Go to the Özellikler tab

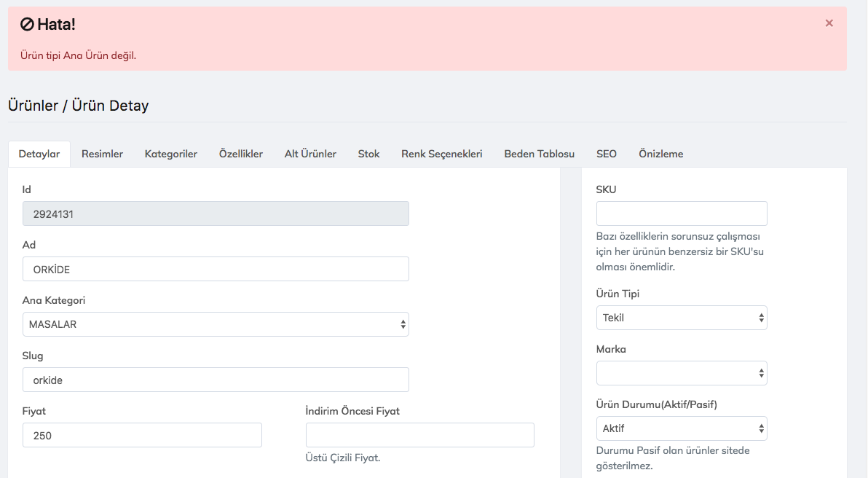(241, 154)
